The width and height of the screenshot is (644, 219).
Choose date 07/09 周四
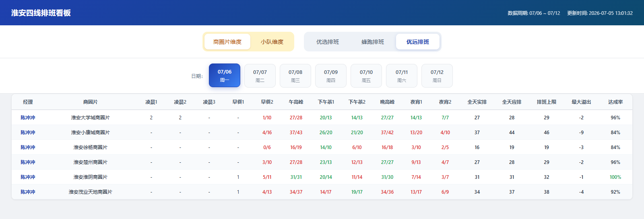[331, 76]
